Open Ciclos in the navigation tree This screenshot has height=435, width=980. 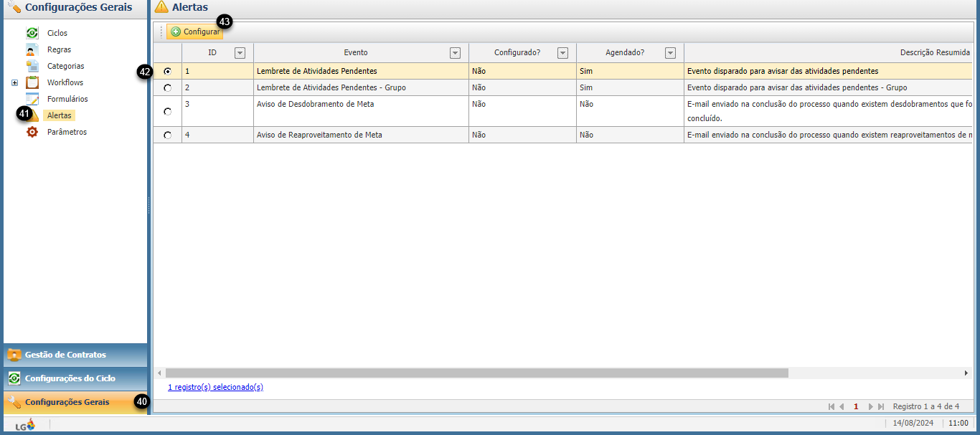click(57, 33)
